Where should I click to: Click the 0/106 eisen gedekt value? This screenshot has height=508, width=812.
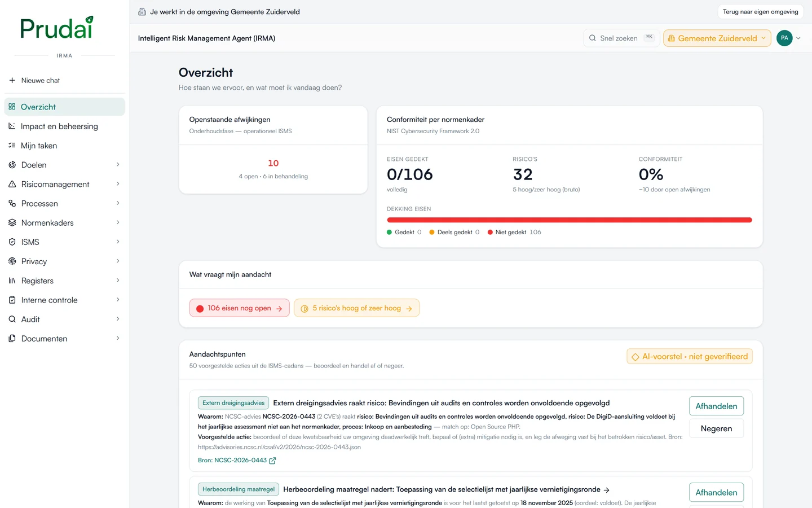[x=410, y=174]
